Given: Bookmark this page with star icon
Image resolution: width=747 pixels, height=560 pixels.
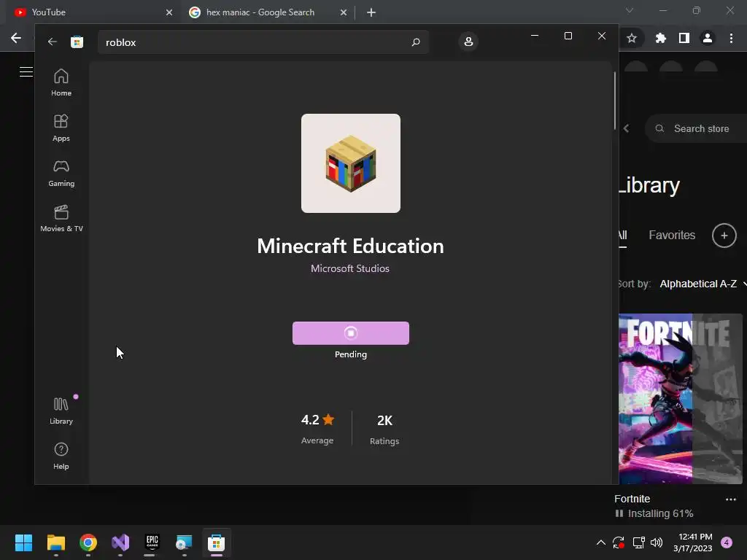Looking at the screenshot, I should click(632, 38).
